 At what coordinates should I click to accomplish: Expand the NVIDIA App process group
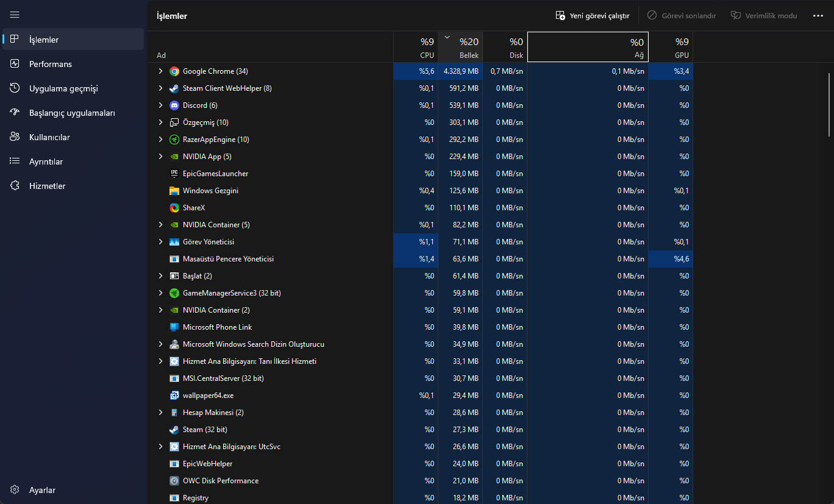click(x=160, y=157)
